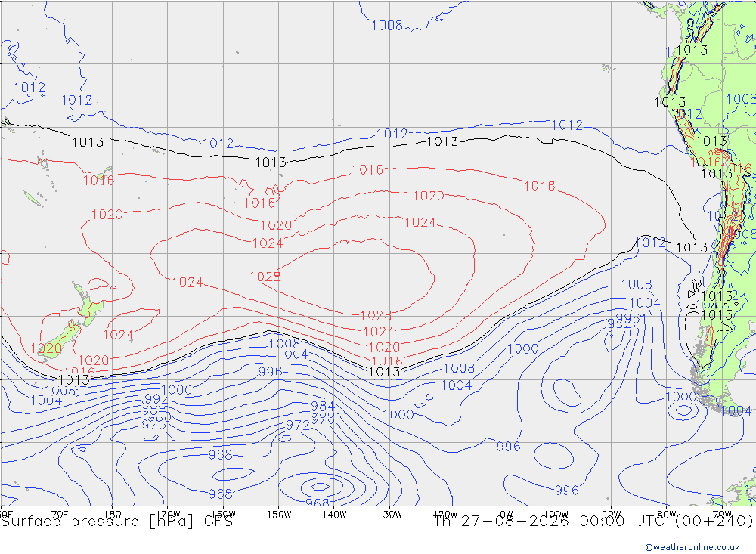Click the 972 isobar label near 150W
756x554 pixels.
click(298, 426)
